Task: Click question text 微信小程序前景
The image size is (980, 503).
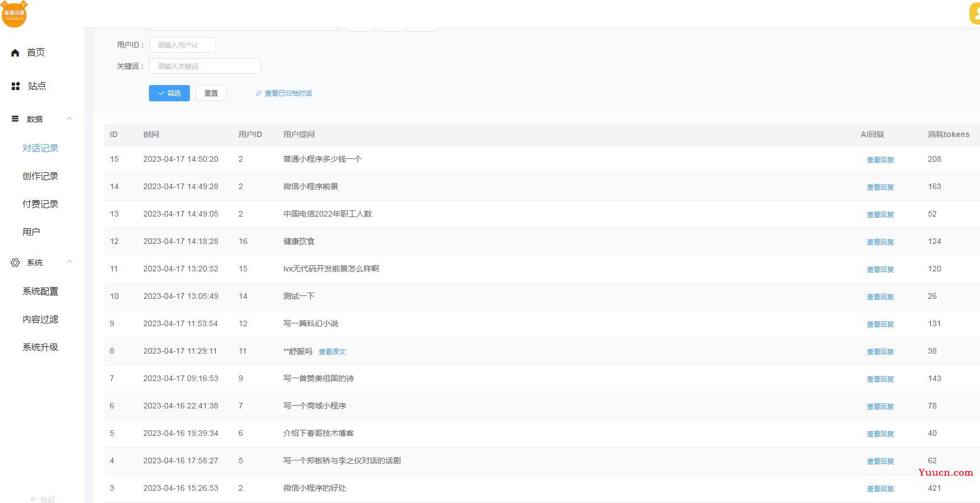Action: (311, 186)
